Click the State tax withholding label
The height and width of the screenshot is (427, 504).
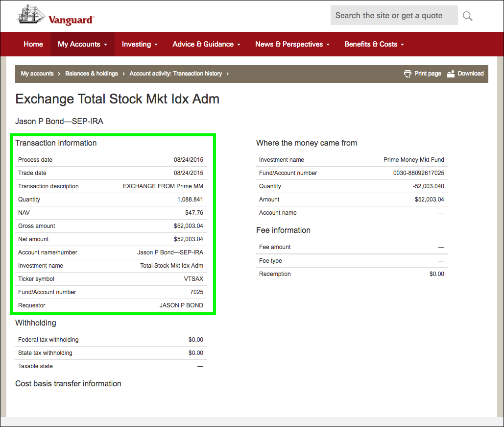click(45, 352)
